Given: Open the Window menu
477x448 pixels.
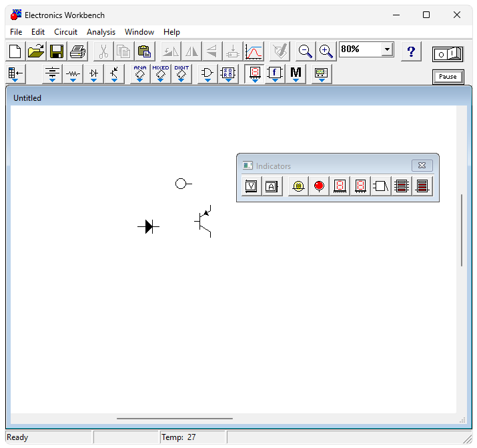Looking at the screenshot, I should 139,32.
